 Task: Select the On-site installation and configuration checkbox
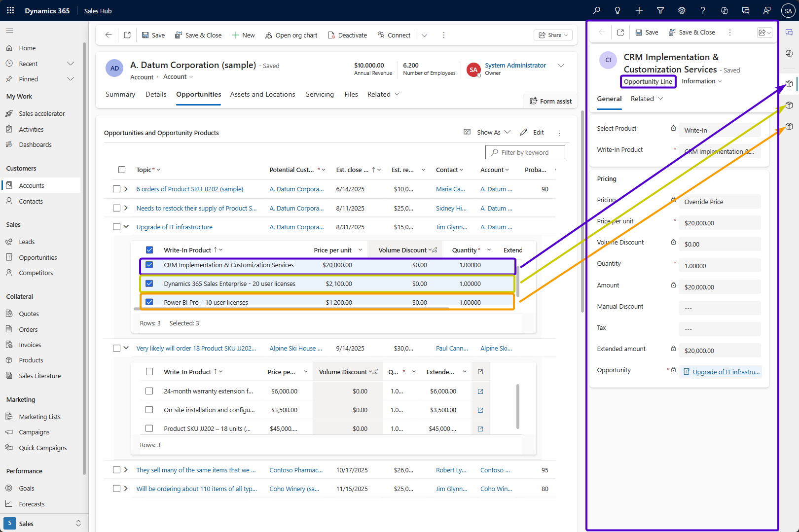coord(149,410)
